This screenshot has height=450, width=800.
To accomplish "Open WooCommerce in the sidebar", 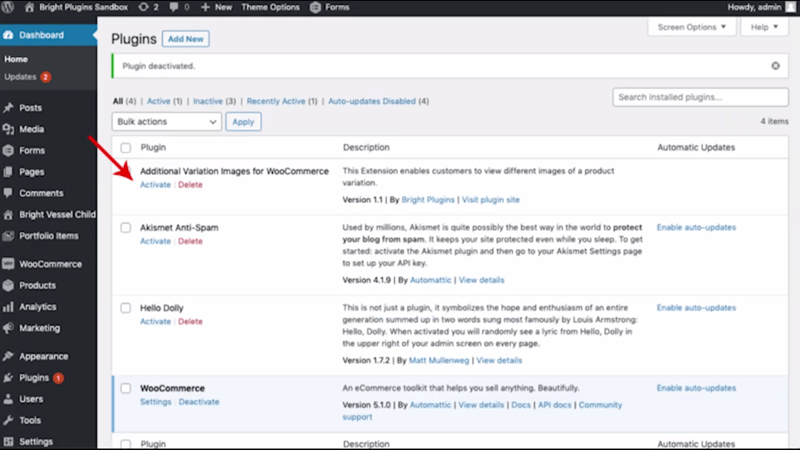I will 50,264.
